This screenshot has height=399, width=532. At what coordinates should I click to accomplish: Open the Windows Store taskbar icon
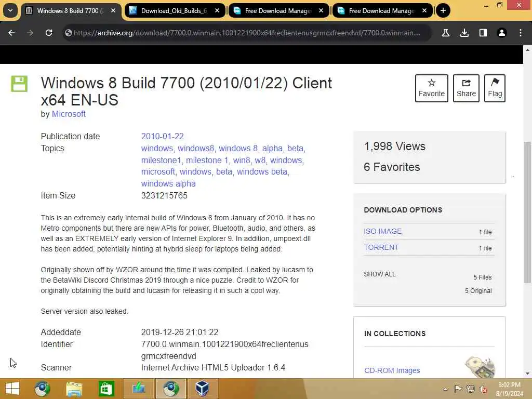(106, 389)
